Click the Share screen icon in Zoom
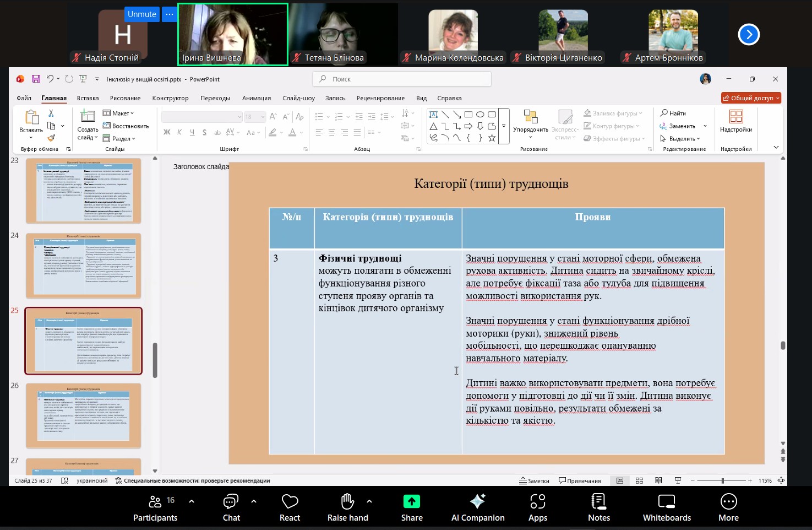 [411, 501]
